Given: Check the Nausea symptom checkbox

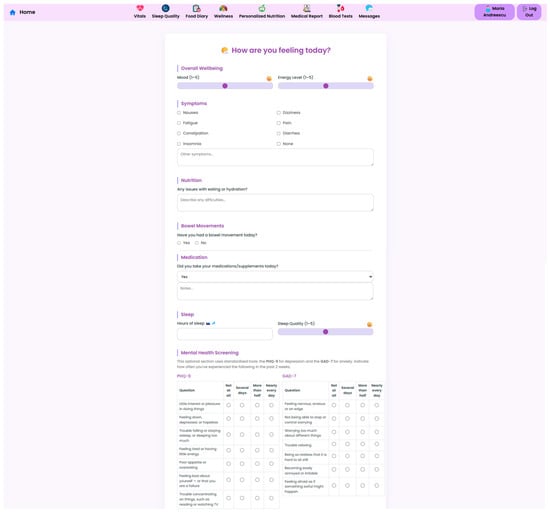Looking at the screenshot, I should (x=179, y=113).
